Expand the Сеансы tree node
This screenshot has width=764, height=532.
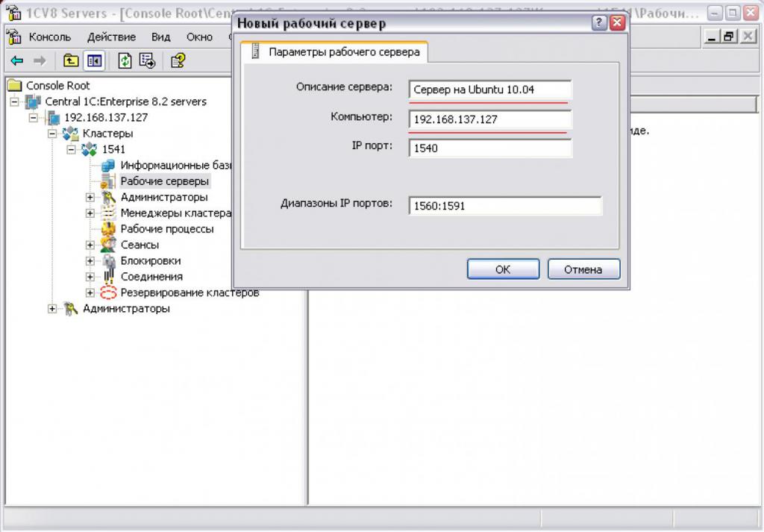tap(90, 245)
